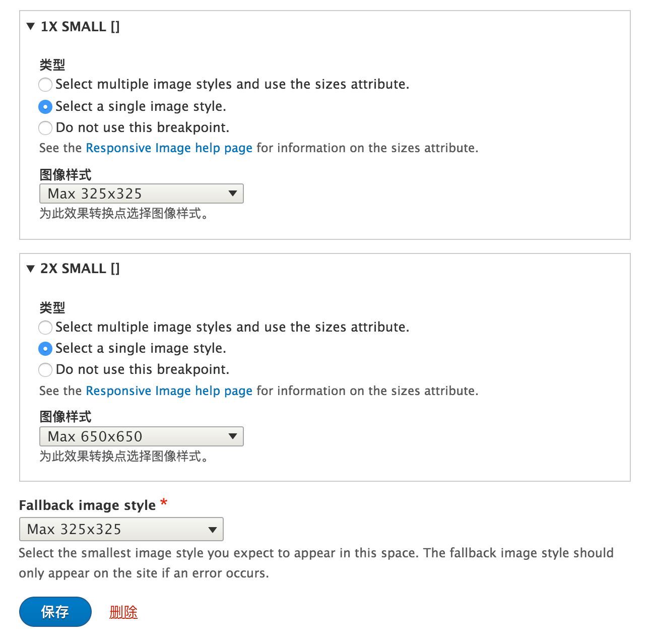Open the Fallback image style dropdown

tap(121, 529)
